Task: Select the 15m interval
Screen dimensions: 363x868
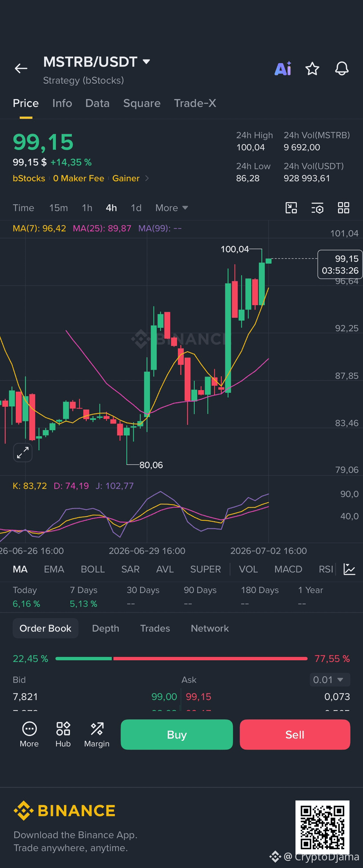Action: point(58,208)
